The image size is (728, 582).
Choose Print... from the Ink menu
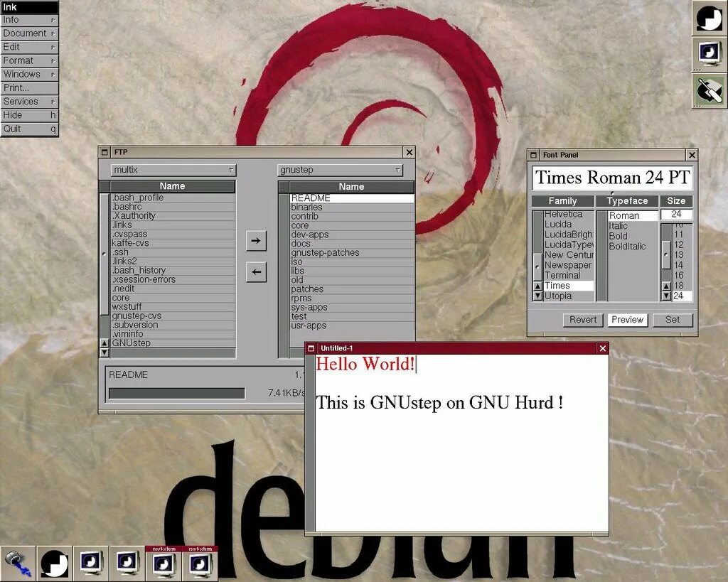tap(29, 87)
